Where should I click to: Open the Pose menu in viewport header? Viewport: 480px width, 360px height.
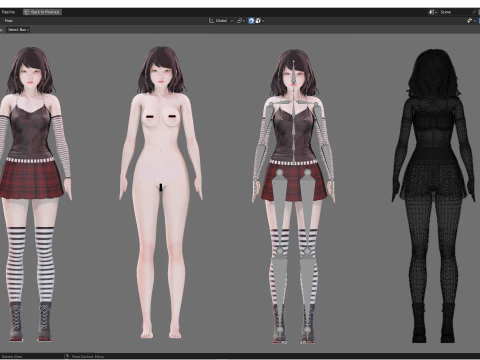9,21
